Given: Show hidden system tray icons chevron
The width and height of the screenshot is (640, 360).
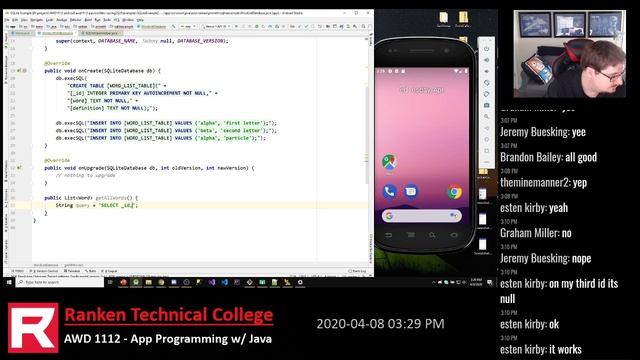Looking at the screenshot, I should [433, 282].
